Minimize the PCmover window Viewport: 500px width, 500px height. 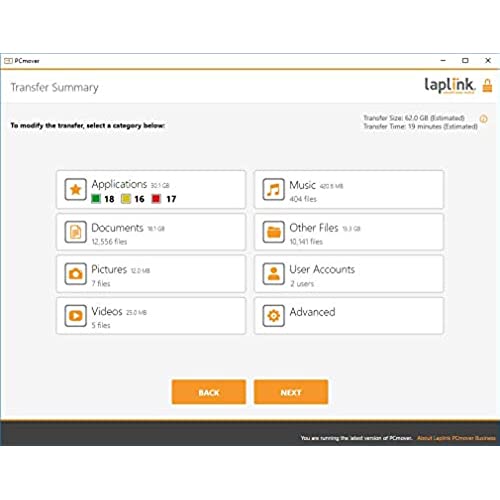(x=443, y=61)
